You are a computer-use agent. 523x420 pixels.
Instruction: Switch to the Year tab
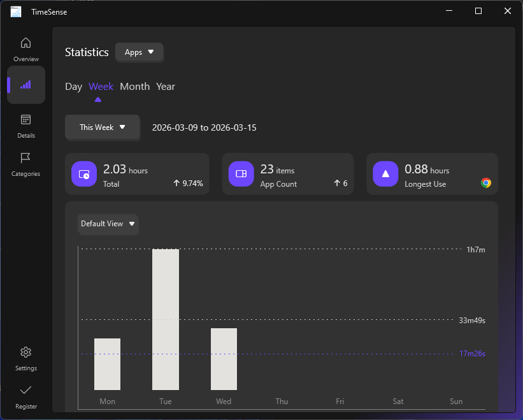[166, 86]
